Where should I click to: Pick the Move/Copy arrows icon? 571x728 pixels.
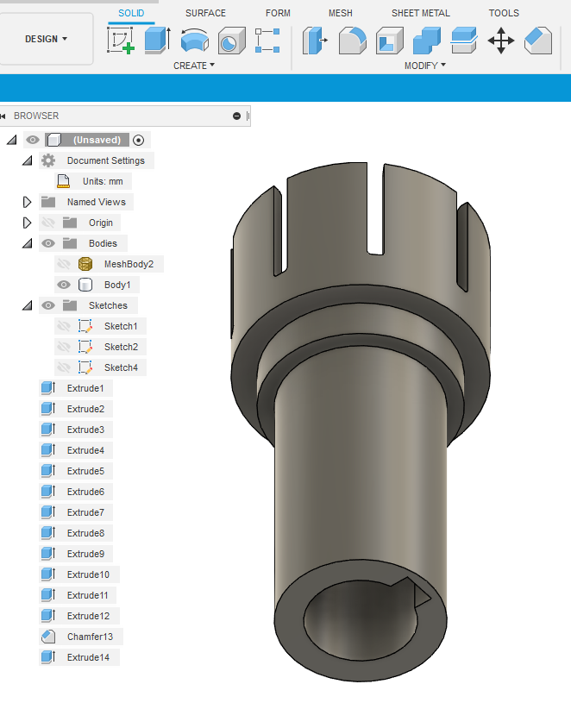[x=501, y=41]
